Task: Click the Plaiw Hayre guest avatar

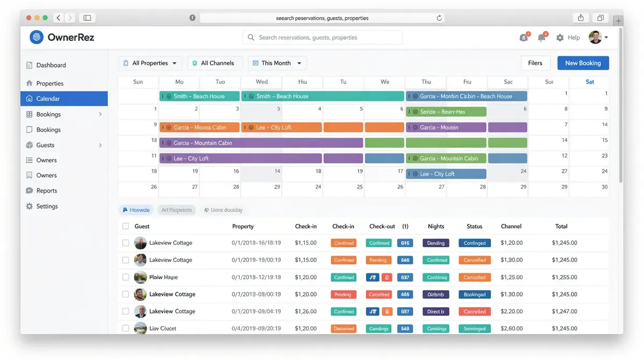Action: (140, 277)
